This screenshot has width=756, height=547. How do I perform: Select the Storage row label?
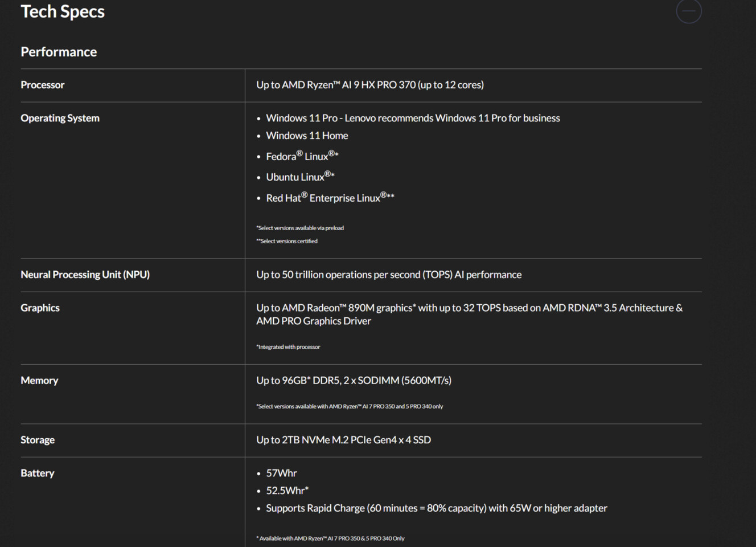tap(38, 440)
